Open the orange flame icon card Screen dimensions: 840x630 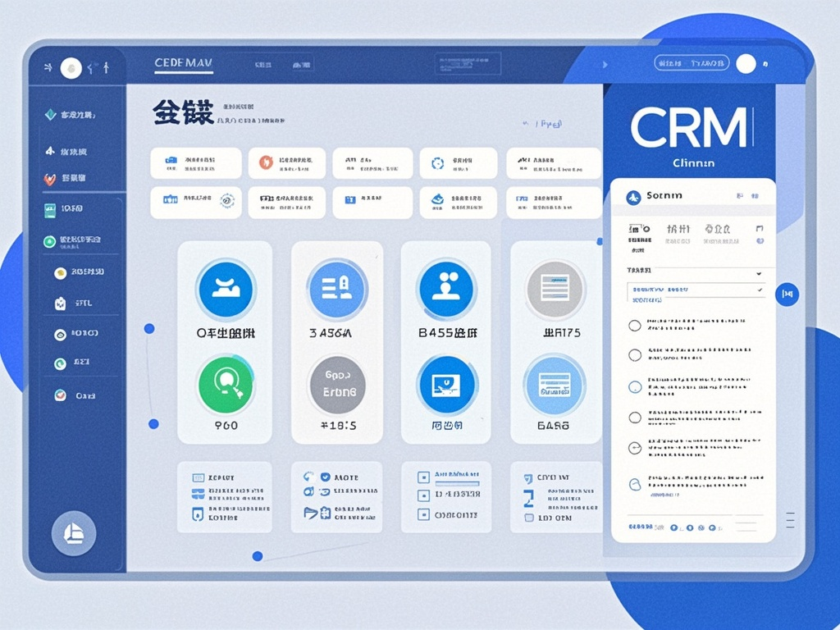pyautogui.click(x=266, y=162)
